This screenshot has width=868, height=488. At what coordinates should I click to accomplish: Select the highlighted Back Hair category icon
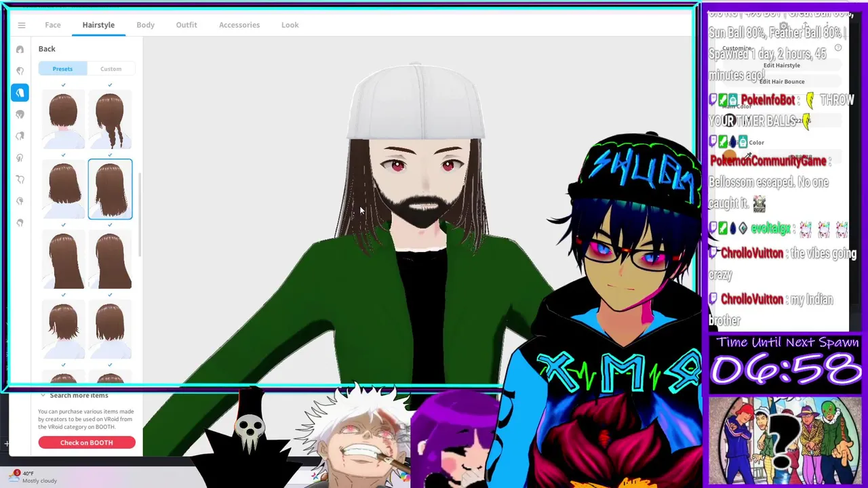click(x=20, y=92)
